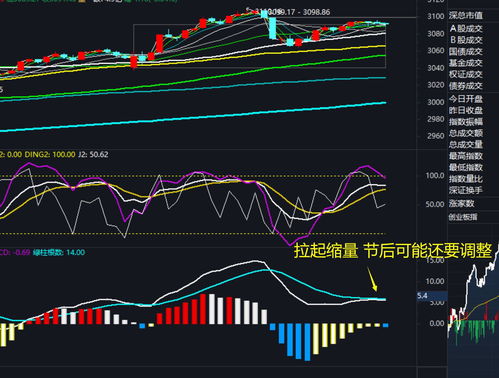Click the 3100 price axis tick
The image size is (499, 378).
tap(436, 16)
